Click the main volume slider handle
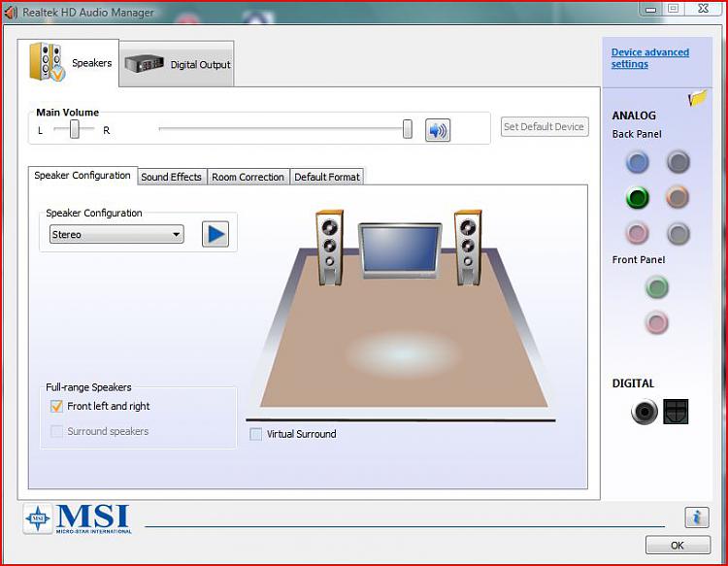The image size is (728, 566). [x=407, y=128]
